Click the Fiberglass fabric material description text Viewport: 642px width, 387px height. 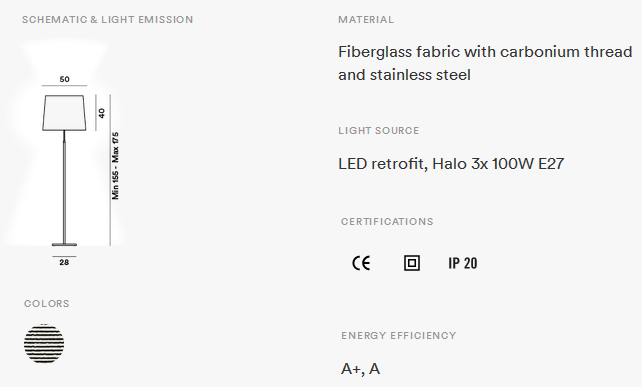[485, 63]
